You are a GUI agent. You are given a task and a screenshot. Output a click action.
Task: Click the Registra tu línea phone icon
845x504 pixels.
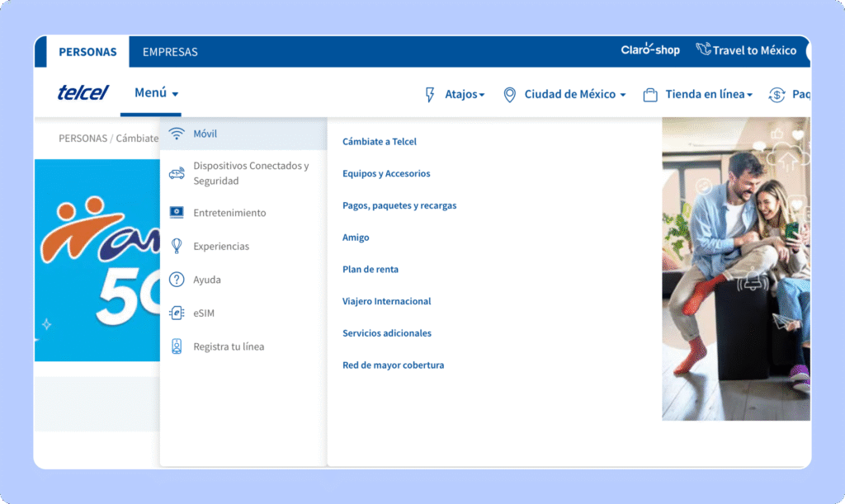pos(176,346)
